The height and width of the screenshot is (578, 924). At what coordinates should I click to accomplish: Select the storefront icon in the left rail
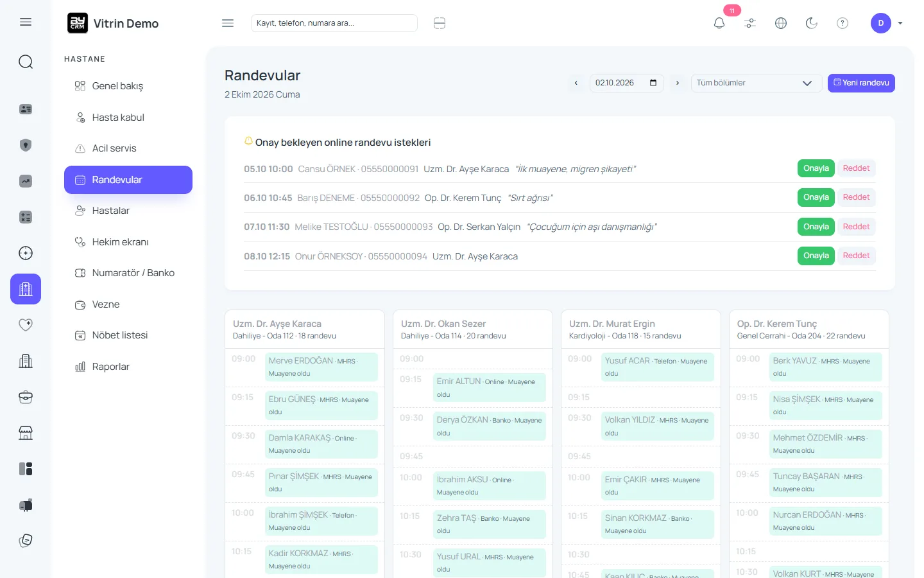pos(26,433)
